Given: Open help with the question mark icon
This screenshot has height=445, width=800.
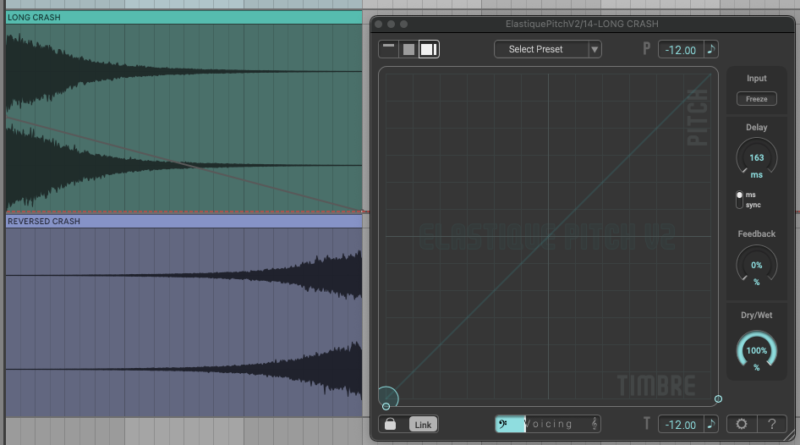Looking at the screenshot, I should point(771,424).
